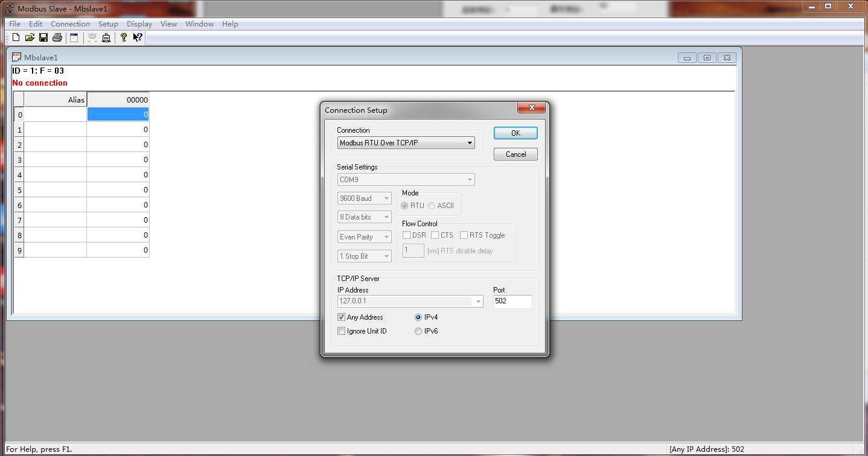Viewport: 868px width, 456px height.
Task: Click the New document toolbar icon
Action: tap(16, 37)
